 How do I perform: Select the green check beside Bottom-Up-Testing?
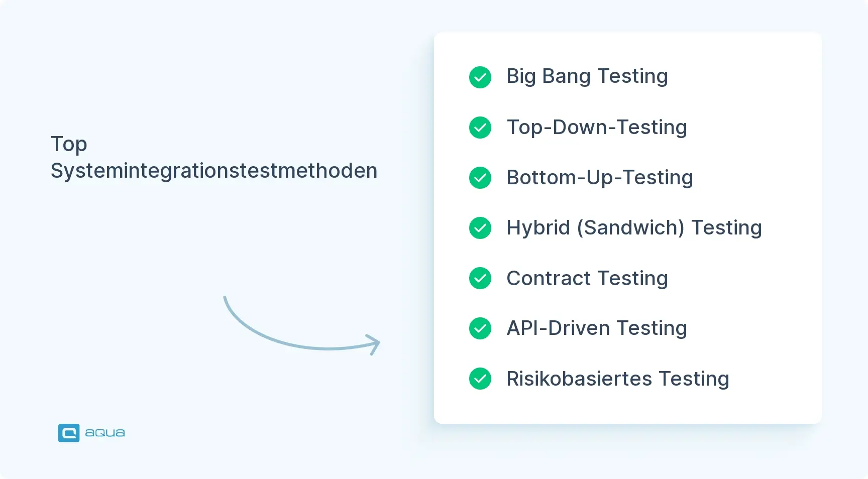click(480, 178)
